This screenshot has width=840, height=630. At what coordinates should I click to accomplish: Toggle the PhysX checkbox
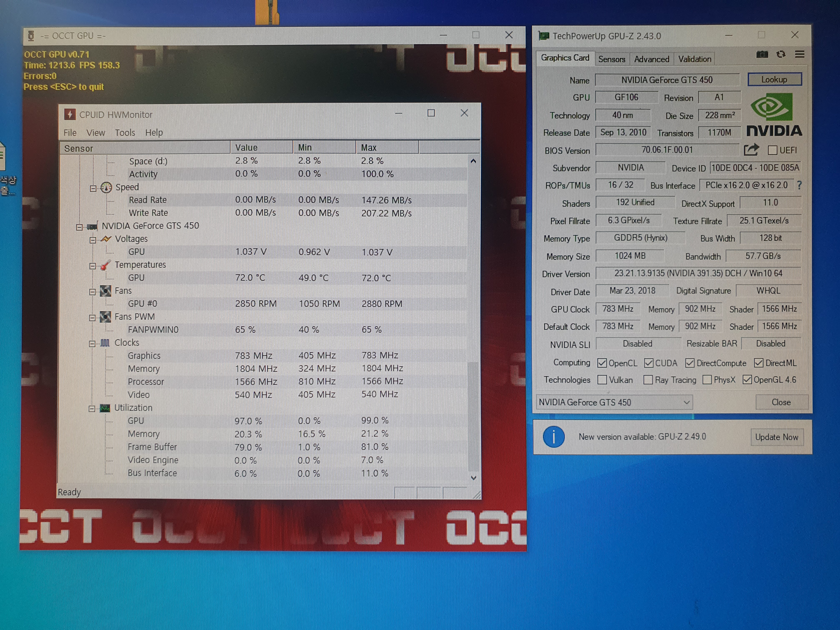(707, 380)
